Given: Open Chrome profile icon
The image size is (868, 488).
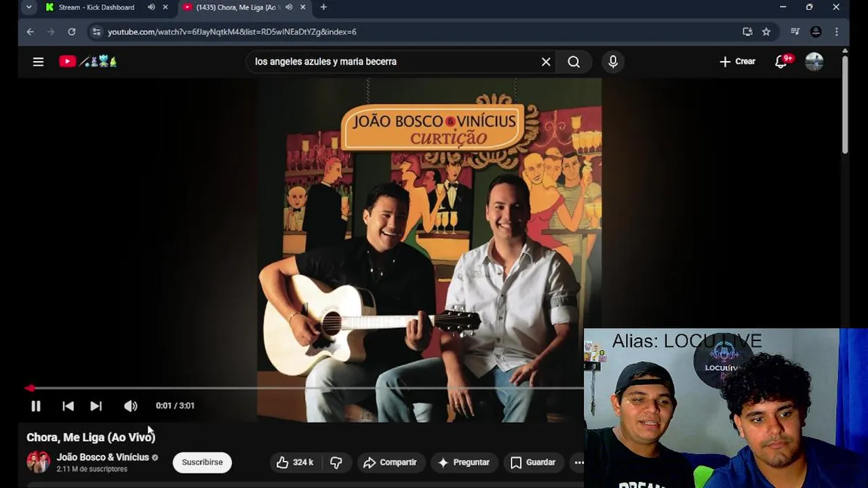Looking at the screenshot, I should point(816,32).
